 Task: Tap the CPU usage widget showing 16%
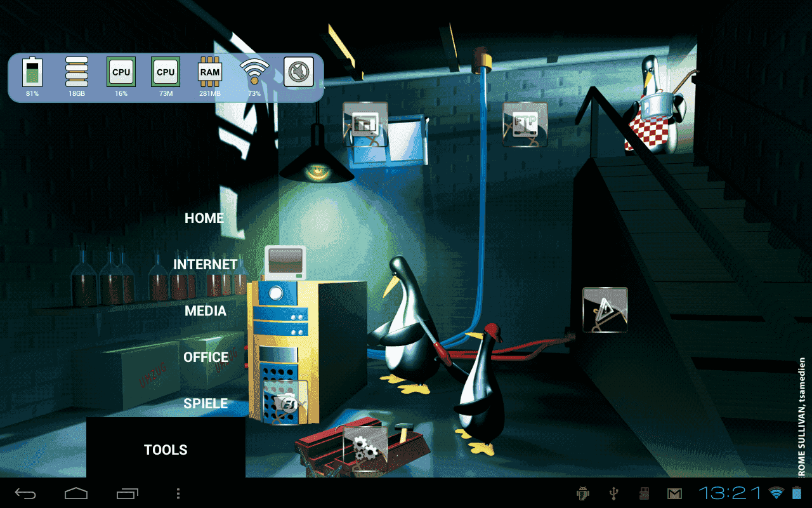121,77
